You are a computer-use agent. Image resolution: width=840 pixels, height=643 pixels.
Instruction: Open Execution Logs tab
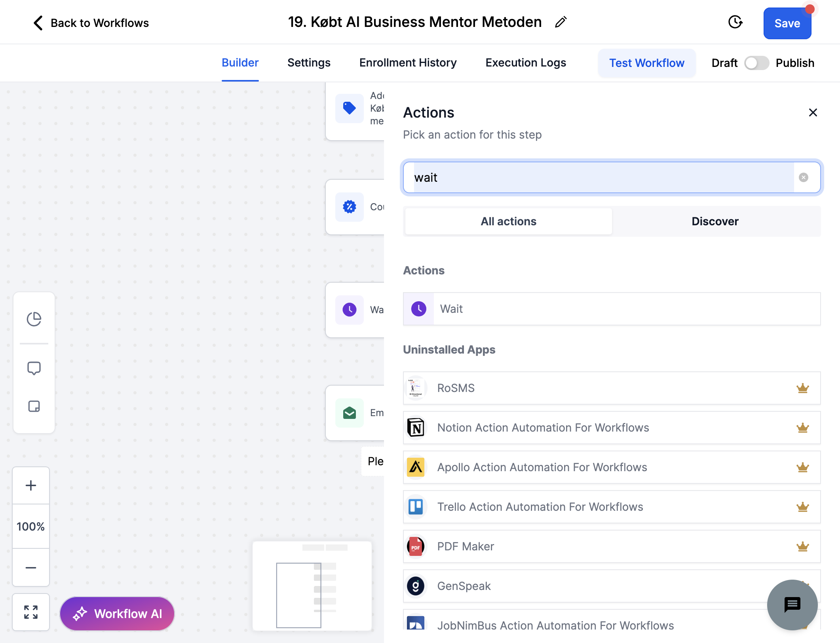(526, 63)
